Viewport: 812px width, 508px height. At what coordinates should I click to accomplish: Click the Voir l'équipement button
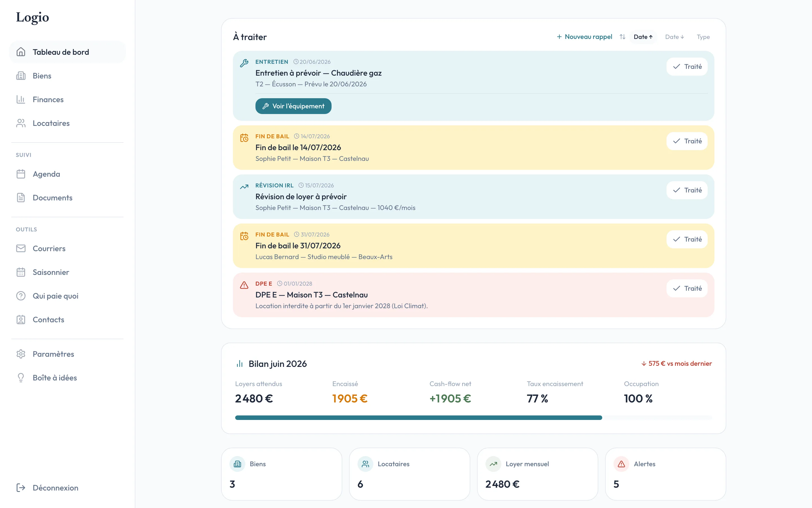[293, 106]
